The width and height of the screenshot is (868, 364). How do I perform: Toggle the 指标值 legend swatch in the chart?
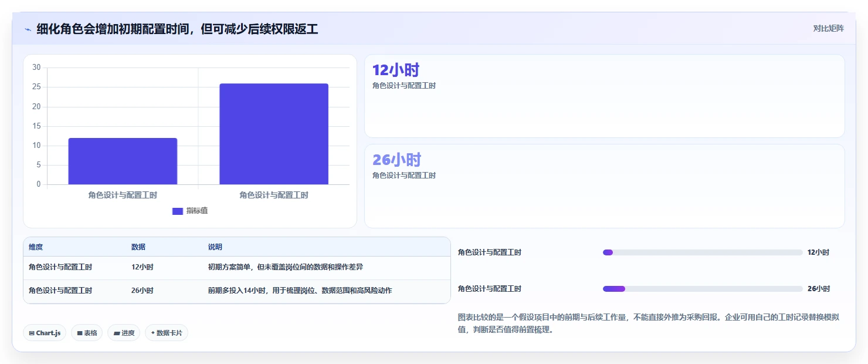tap(178, 211)
